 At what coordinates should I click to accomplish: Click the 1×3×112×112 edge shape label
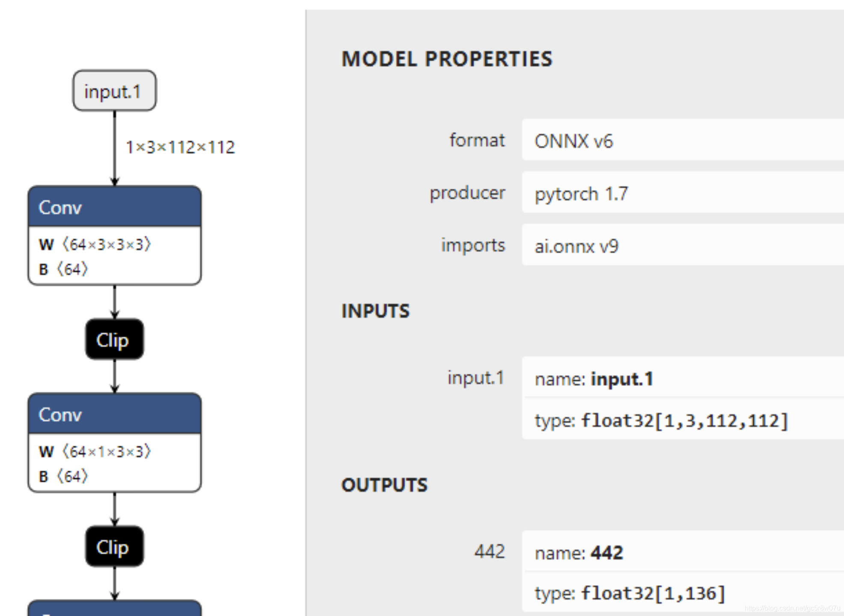tap(180, 147)
